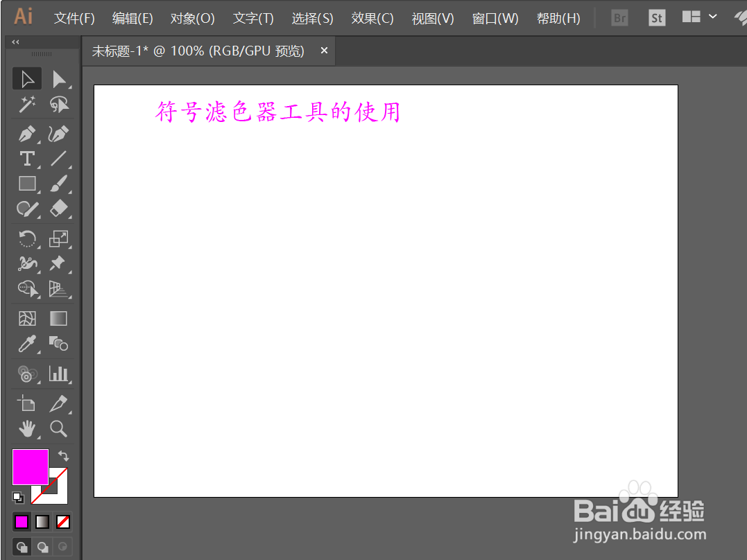Select the Lasso tool
747x560 pixels.
pos(59,104)
